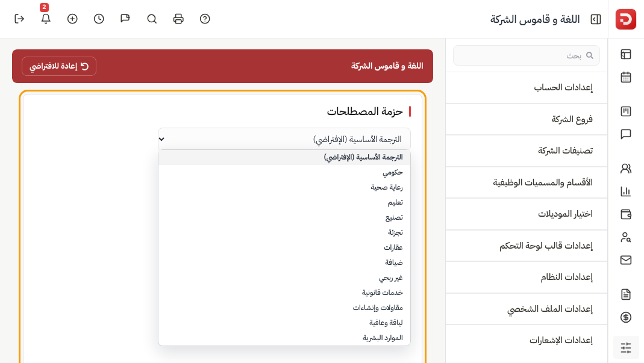Open اختيار الموديلات settings item
The width and height of the screenshot is (644, 363).
coord(527,214)
